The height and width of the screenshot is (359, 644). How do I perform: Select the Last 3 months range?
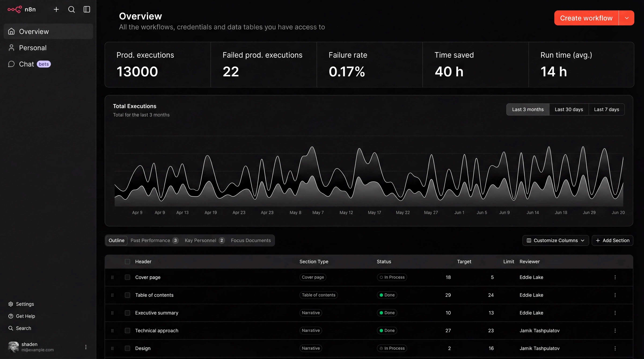click(528, 109)
